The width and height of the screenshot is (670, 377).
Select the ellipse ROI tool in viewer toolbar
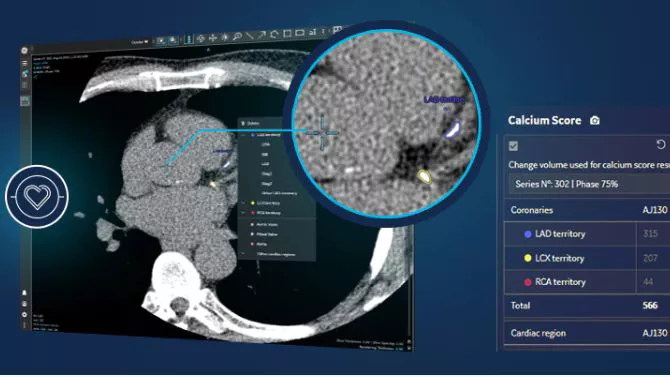pyautogui.click(x=300, y=33)
